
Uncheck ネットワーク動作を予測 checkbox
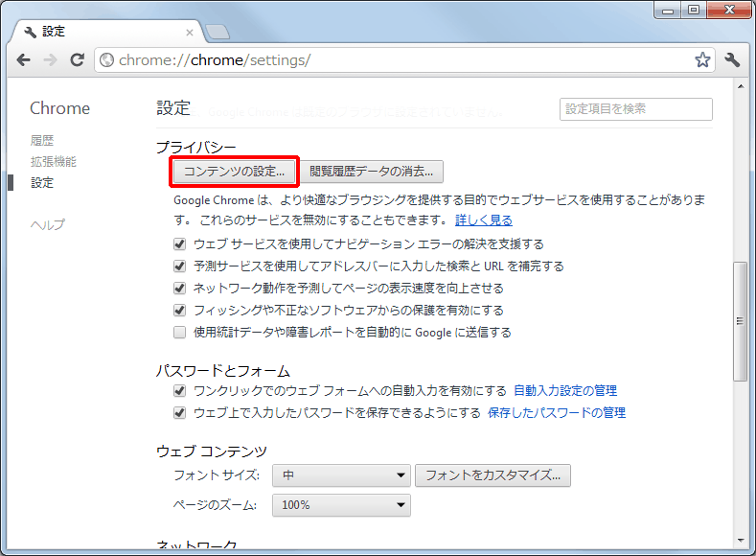pyautogui.click(x=179, y=289)
